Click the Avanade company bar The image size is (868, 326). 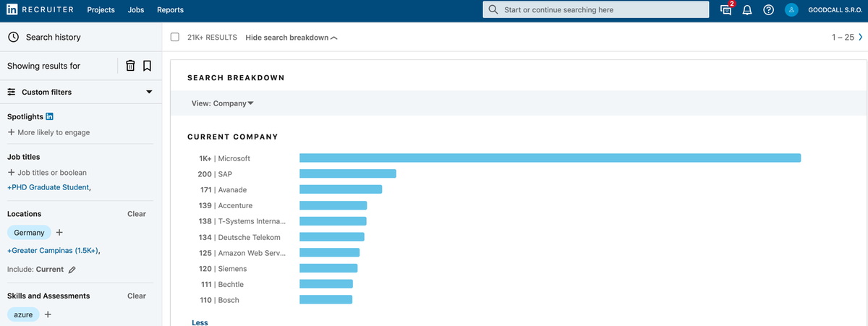[341, 189]
